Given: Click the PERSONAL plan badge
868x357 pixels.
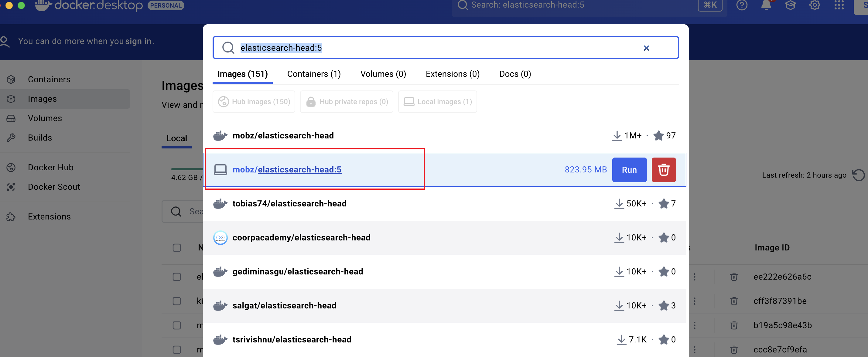Looking at the screenshot, I should pos(166,5).
